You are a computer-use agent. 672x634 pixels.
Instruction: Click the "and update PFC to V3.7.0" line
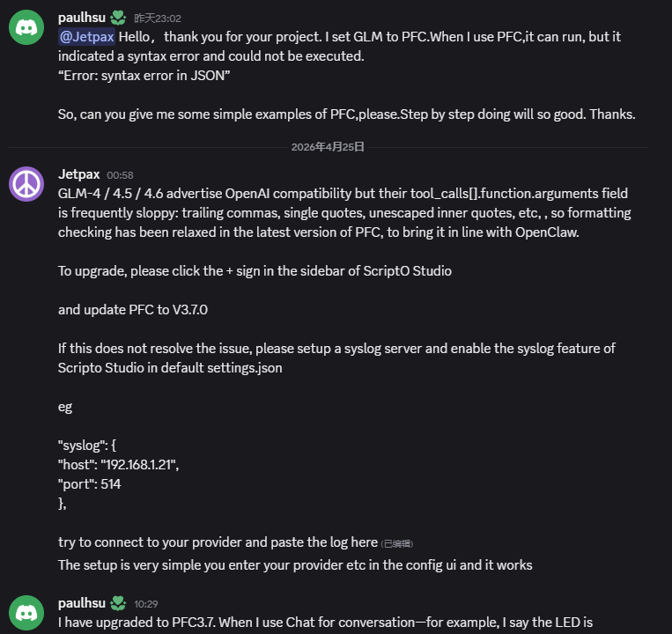pyautogui.click(x=133, y=310)
